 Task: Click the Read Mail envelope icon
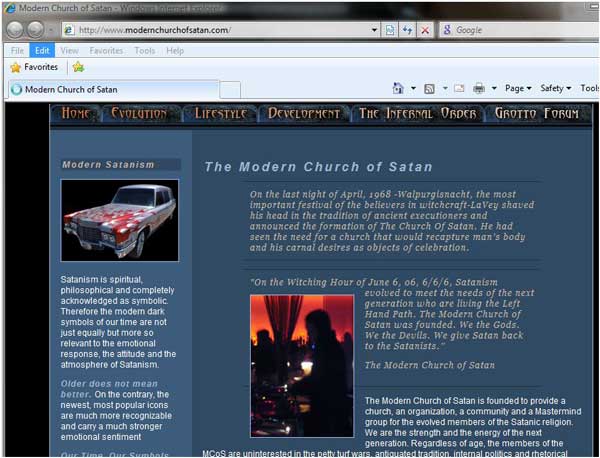point(459,88)
